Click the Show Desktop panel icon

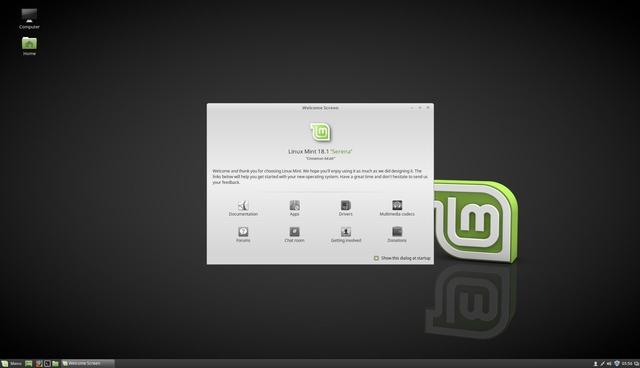(29, 364)
